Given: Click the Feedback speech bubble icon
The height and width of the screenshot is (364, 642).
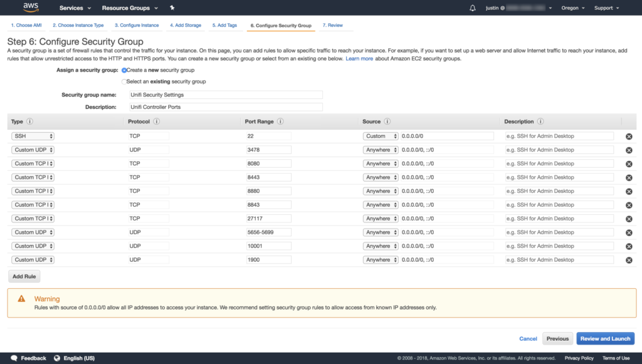Looking at the screenshot, I should [14, 358].
